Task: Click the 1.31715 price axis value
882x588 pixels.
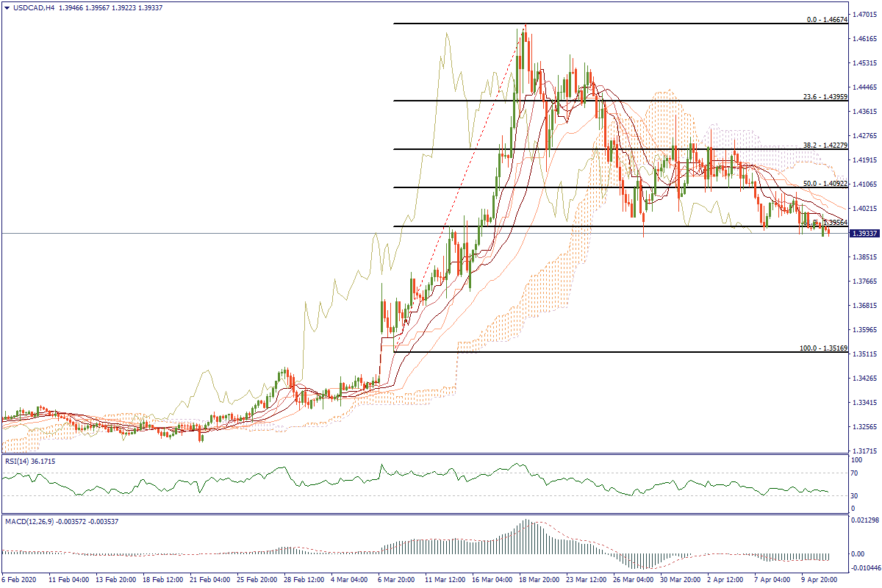Action: point(864,451)
